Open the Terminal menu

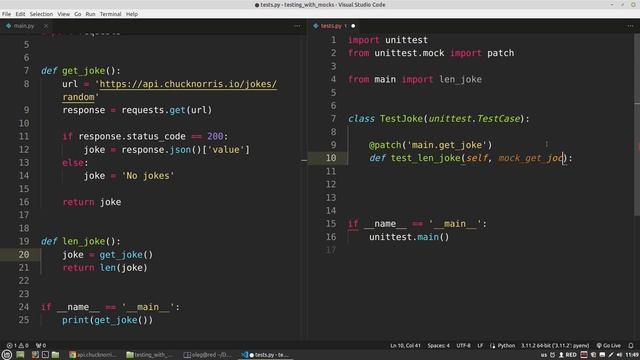[x=111, y=14]
